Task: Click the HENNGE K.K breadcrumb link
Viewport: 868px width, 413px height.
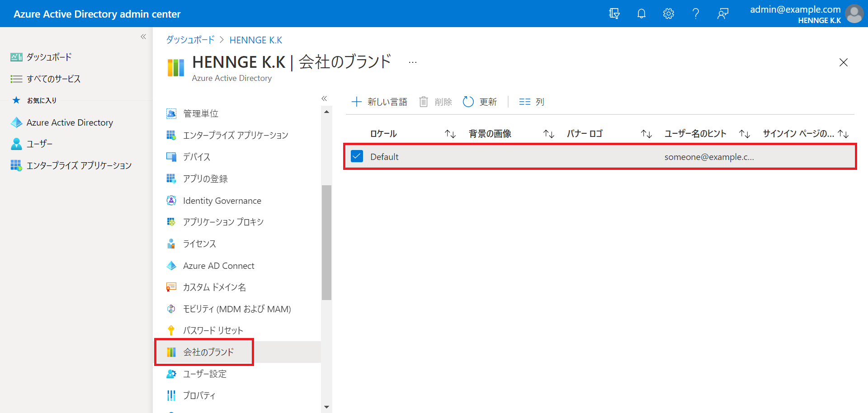Action: coord(256,40)
